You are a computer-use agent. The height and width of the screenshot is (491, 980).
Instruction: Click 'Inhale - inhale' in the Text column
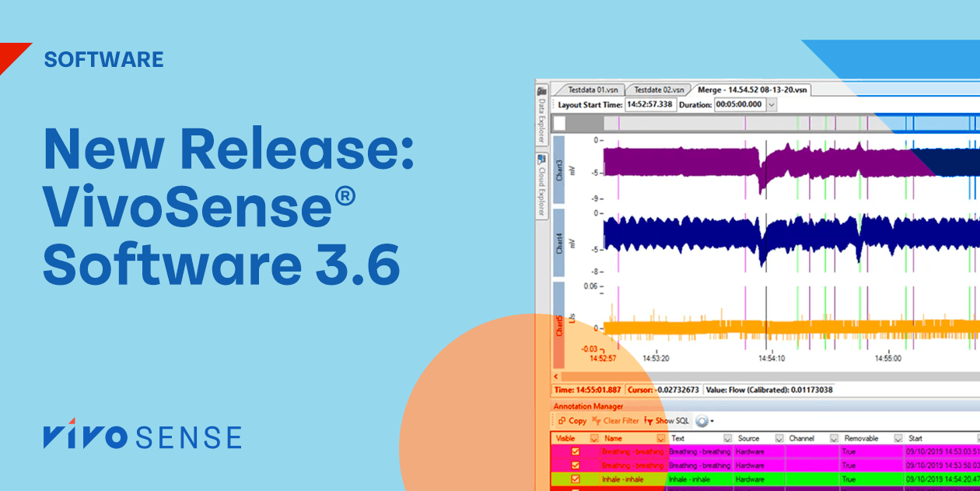pos(690,479)
